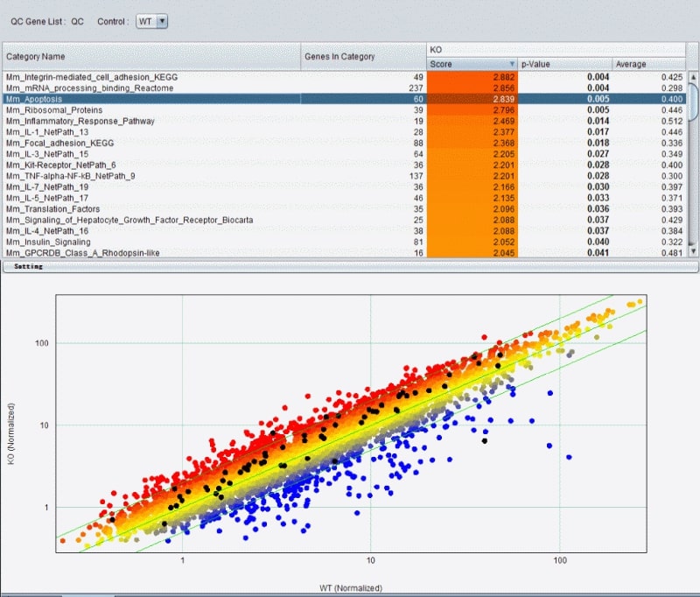The width and height of the screenshot is (700, 597).
Task: Click the KO group column header
Action: [x=556, y=50]
